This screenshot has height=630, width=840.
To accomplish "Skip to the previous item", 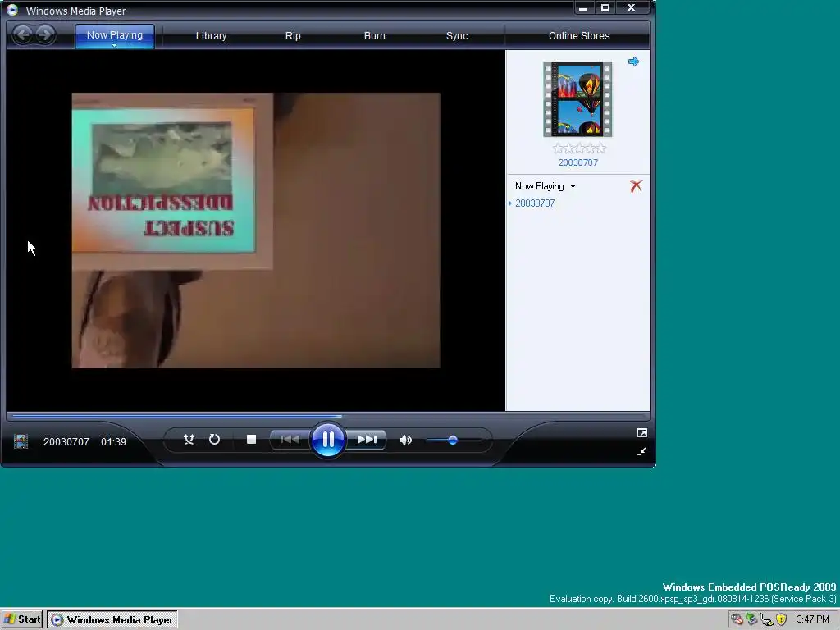I will tap(290, 440).
